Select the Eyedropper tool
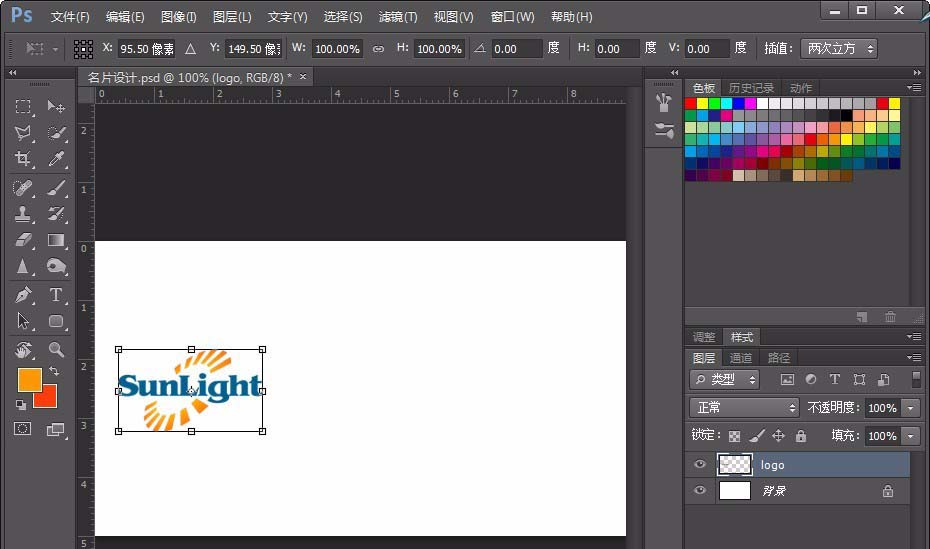 tap(56, 158)
